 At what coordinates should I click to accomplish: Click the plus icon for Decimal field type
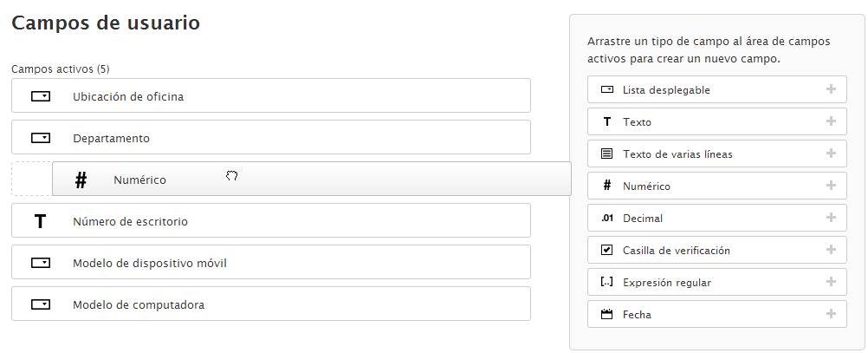pos(831,218)
